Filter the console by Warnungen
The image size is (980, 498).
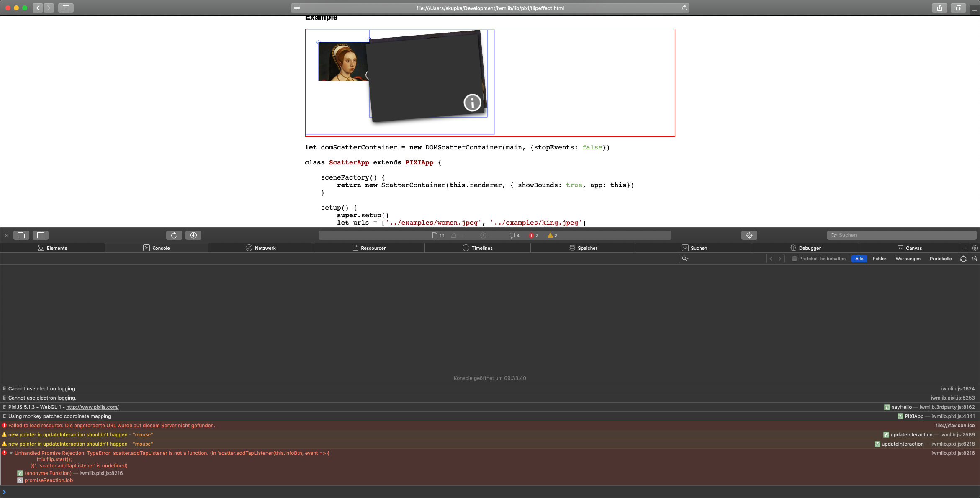point(908,259)
